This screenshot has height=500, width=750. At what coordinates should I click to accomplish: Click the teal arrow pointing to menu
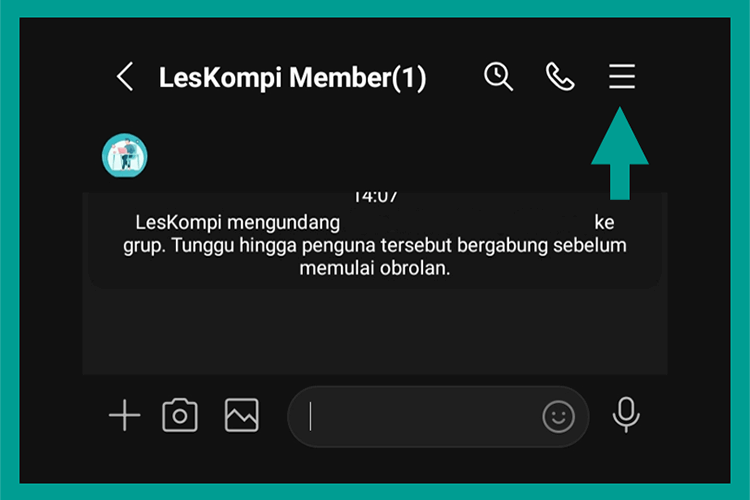[x=620, y=153]
